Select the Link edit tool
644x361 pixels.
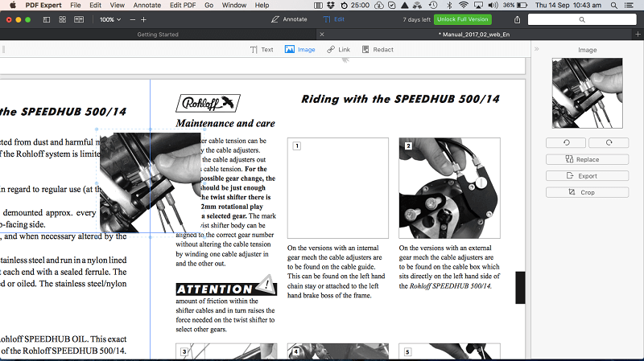[338, 50]
